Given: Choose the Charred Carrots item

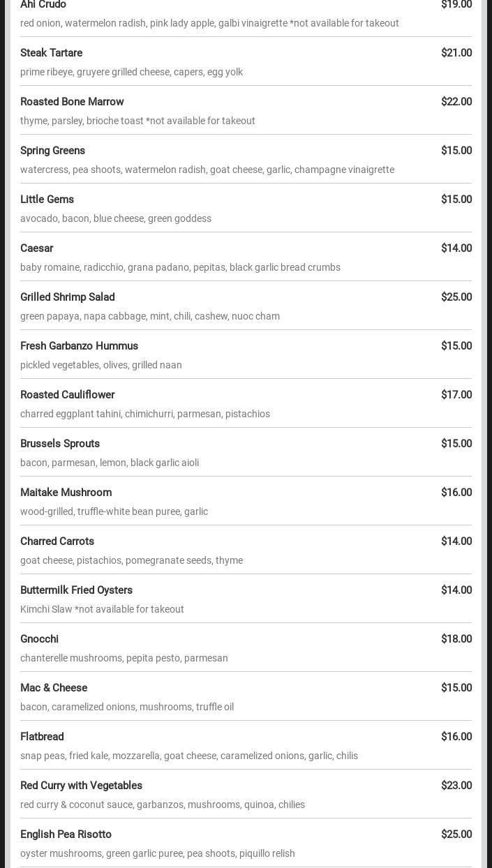Looking at the screenshot, I should 57,541.
